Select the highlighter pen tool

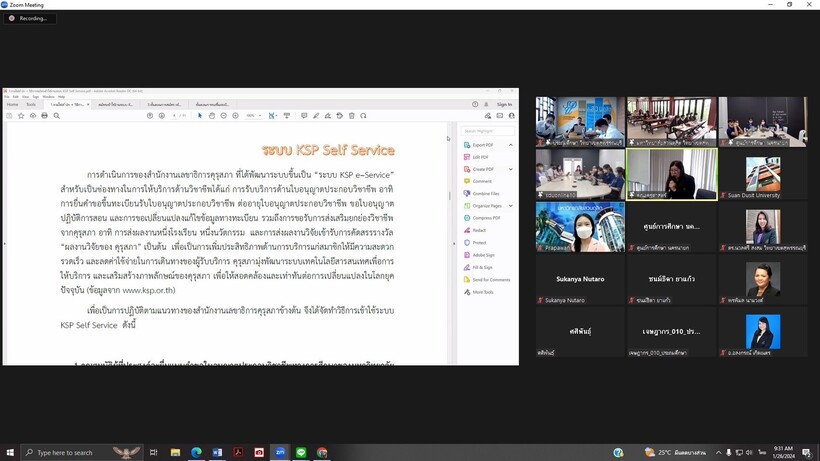316,116
